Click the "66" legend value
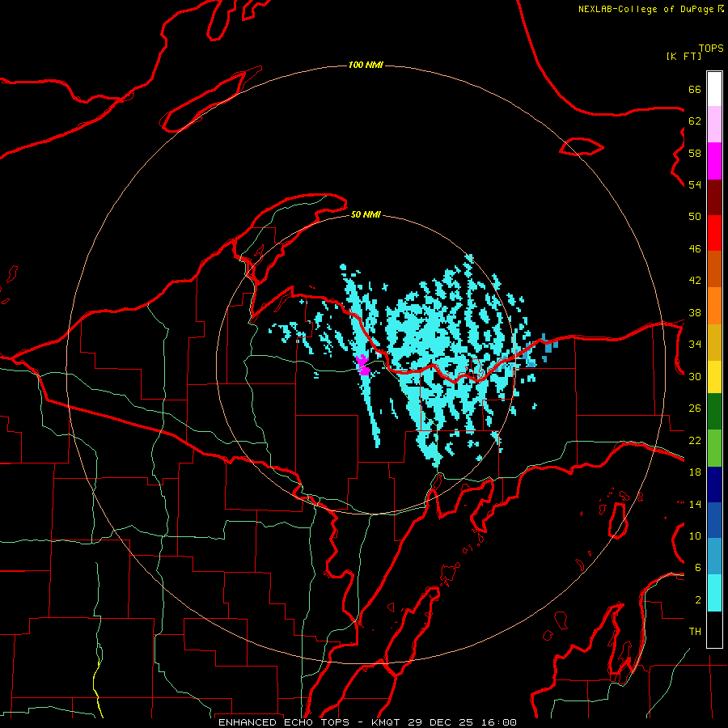This screenshot has width=728, height=728. click(695, 90)
